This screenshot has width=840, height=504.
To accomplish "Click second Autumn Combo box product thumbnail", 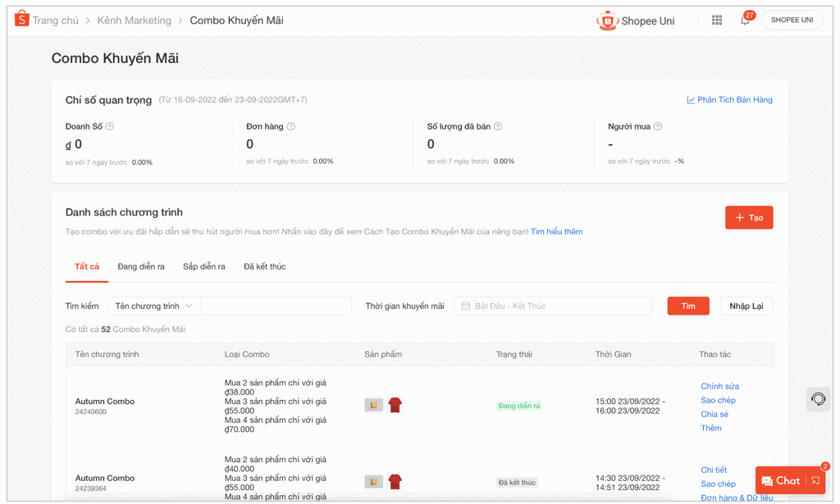I will pyautogui.click(x=374, y=482).
